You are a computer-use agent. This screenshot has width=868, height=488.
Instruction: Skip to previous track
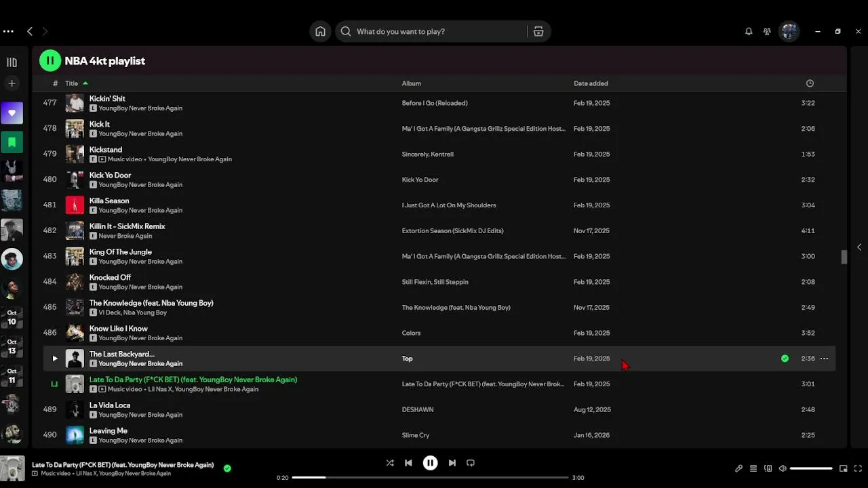point(408,463)
